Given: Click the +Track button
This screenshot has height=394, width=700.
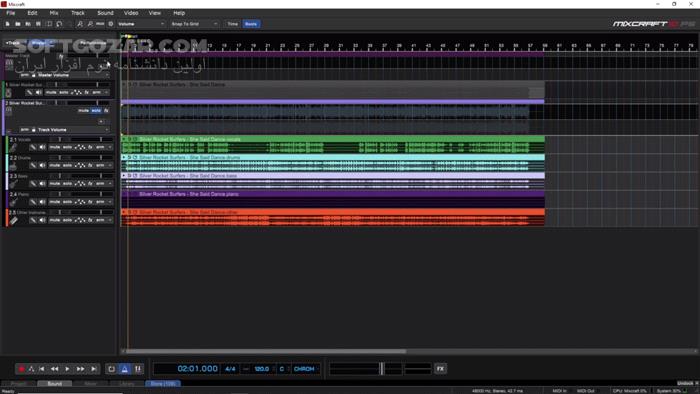Looking at the screenshot, I should pyautogui.click(x=13, y=43).
